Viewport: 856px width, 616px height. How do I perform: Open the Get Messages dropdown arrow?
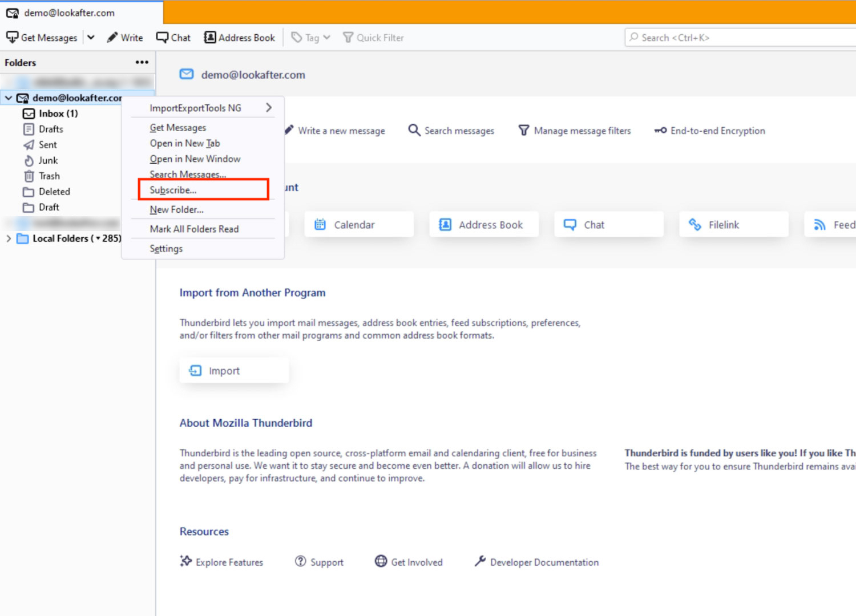(91, 38)
